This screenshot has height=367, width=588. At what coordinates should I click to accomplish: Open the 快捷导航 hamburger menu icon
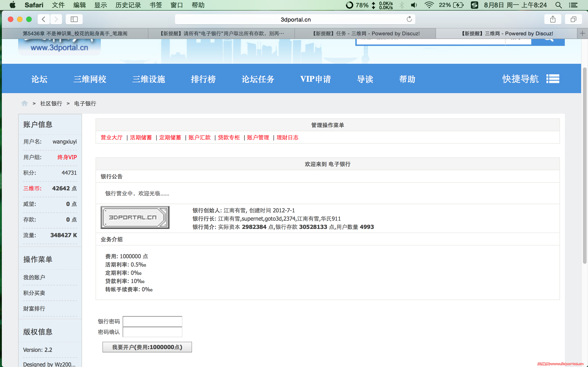coord(553,79)
